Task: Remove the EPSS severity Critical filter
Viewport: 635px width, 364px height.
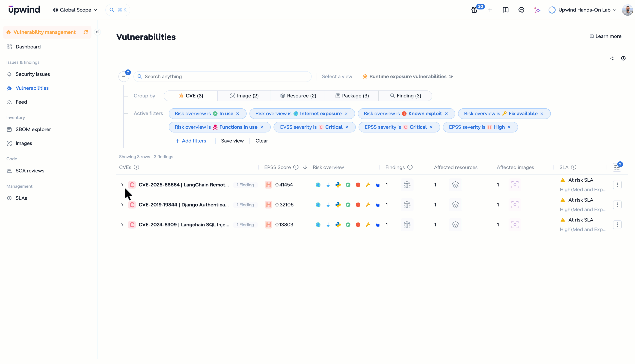Action: point(431,127)
